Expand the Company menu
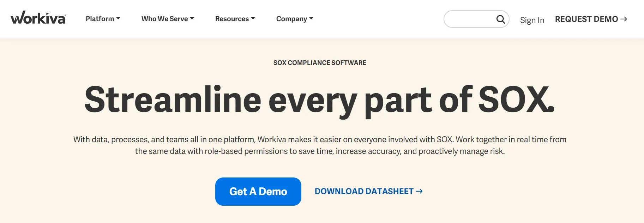 (295, 19)
